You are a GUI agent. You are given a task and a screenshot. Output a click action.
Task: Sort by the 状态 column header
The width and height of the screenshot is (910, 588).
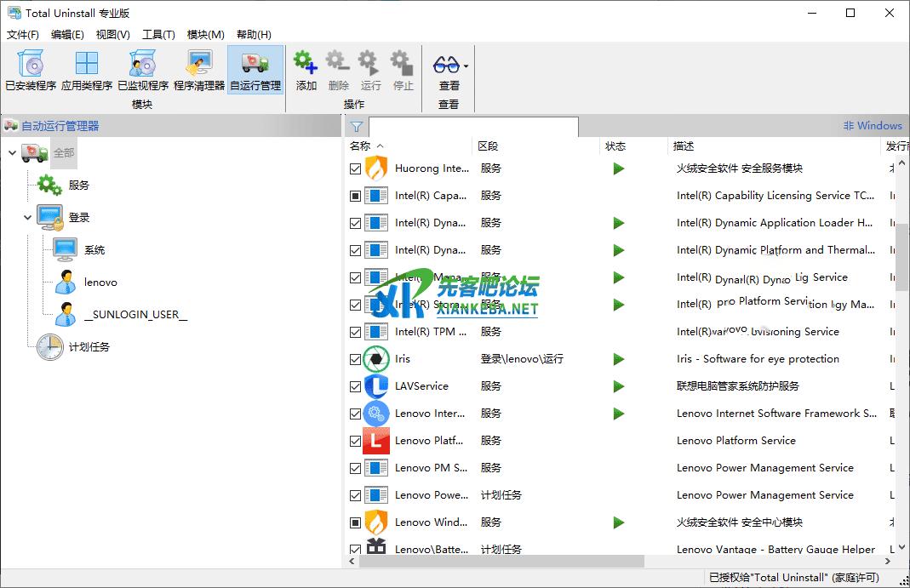click(615, 146)
